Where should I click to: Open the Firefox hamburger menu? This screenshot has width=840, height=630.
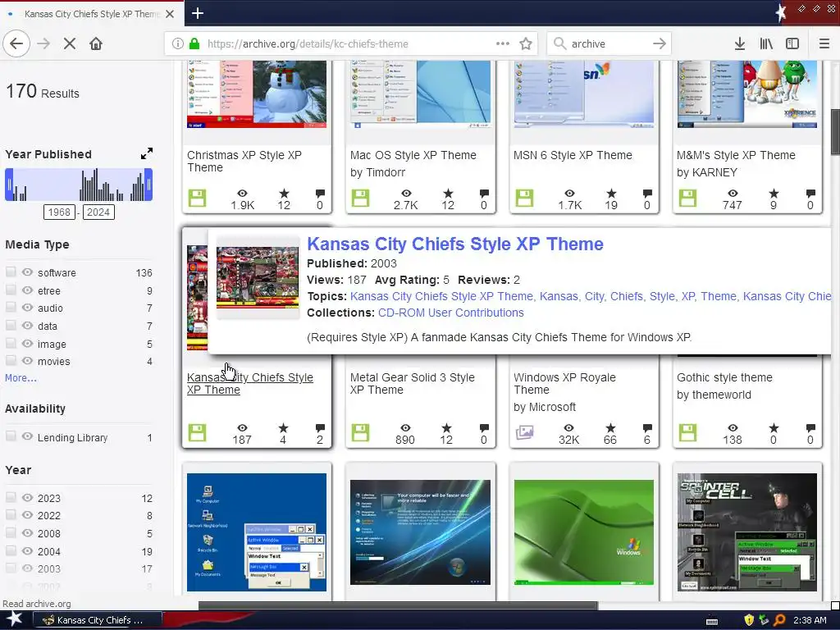click(824, 43)
